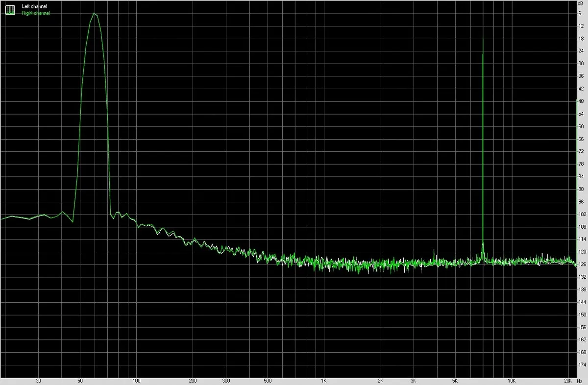This screenshot has width=588, height=385.
Task: Click the -90 dB scale label
Action: point(581,189)
